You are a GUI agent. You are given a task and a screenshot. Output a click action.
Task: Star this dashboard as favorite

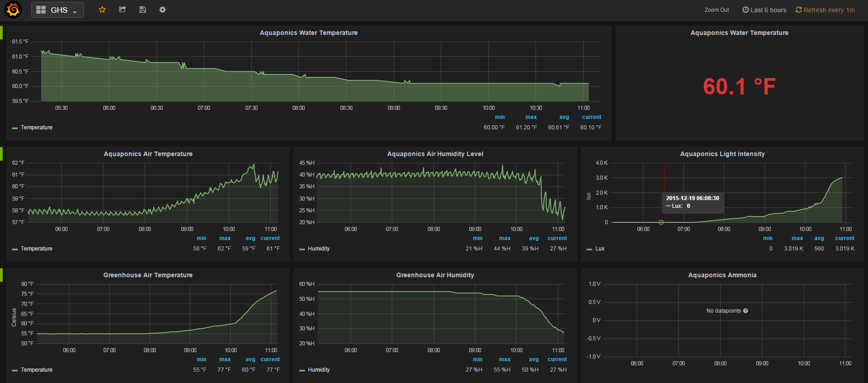pos(102,10)
